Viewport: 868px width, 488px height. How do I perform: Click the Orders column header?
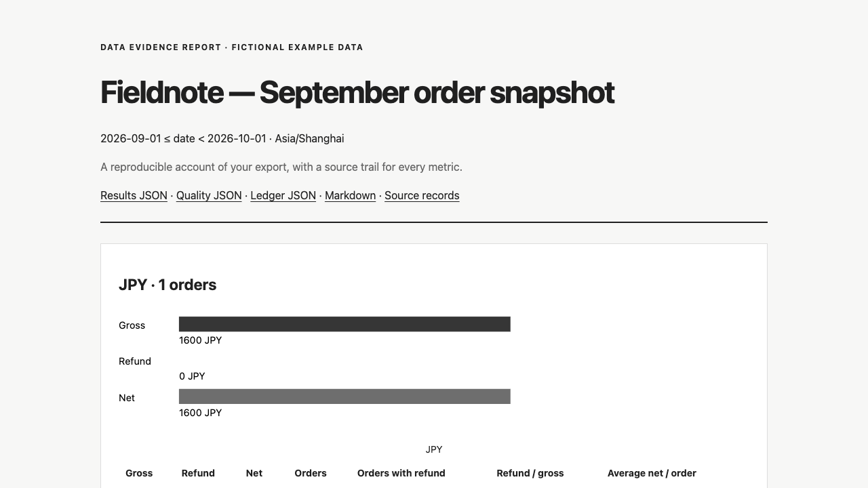tap(311, 473)
